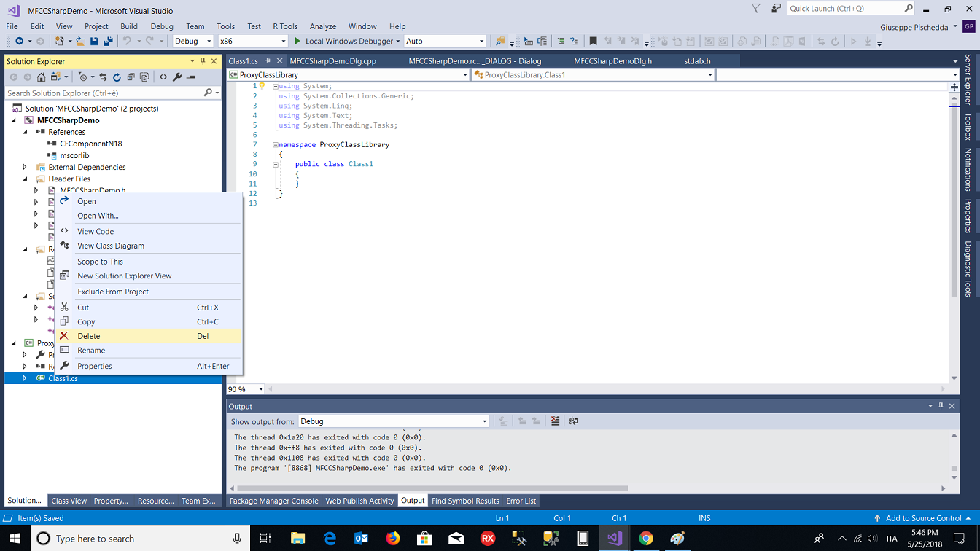980x551 pixels.
Task: Open the Error List tab
Action: click(521, 501)
